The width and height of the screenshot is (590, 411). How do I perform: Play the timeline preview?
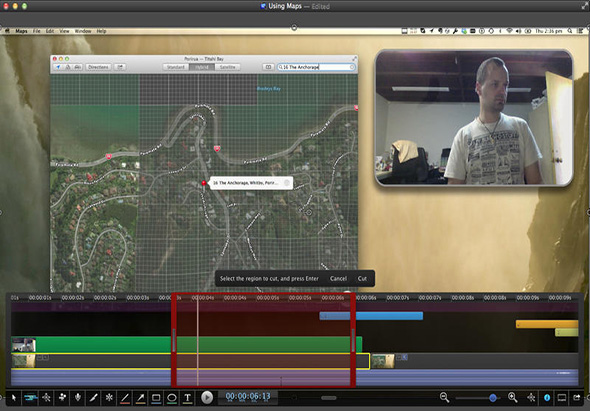click(x=207, y=397)
